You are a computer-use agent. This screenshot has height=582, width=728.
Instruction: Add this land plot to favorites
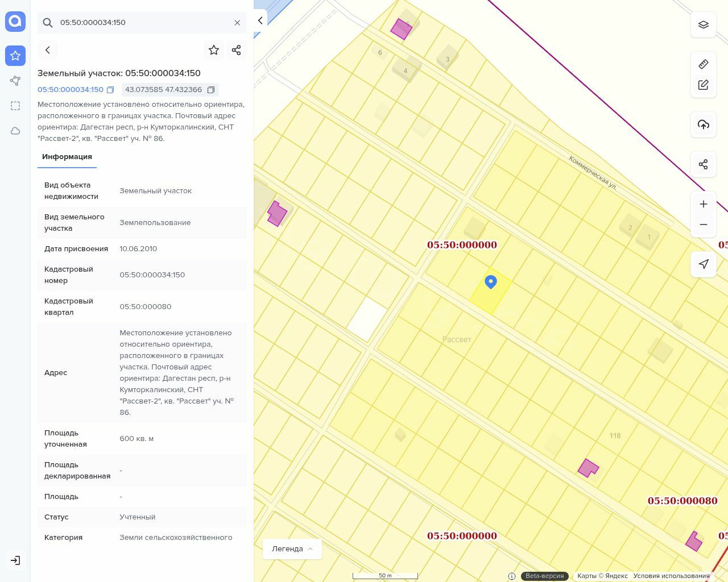coord(214,50)
